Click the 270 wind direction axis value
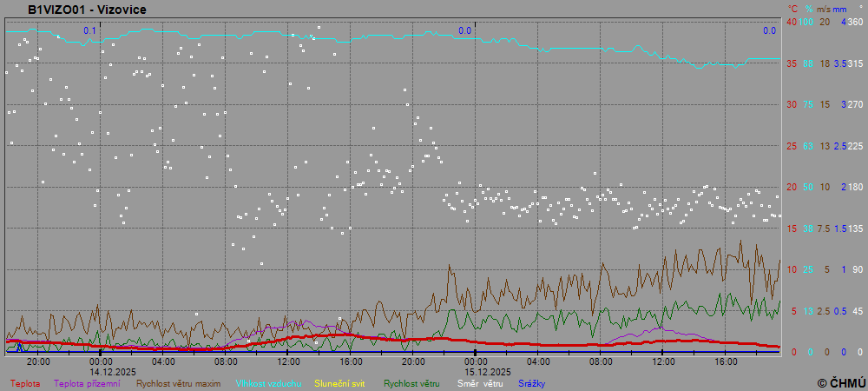The height and width of the screenshot is (391, 868). point(855,104)
